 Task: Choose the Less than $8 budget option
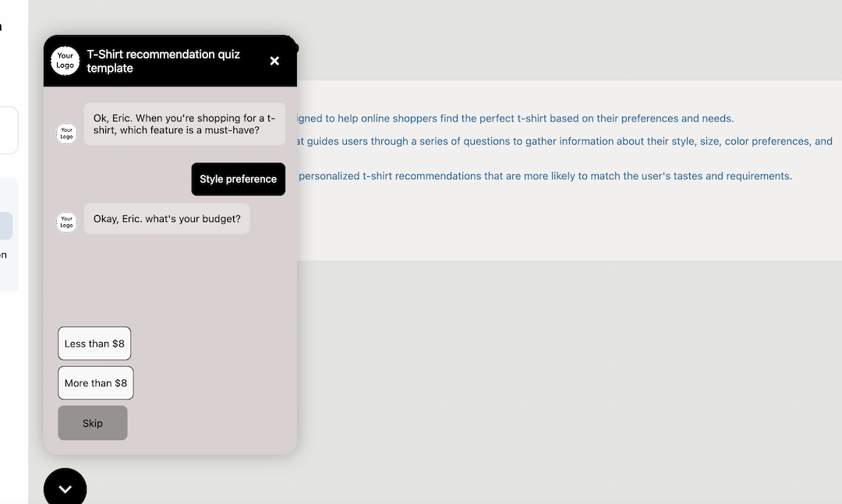click(94, 343)
